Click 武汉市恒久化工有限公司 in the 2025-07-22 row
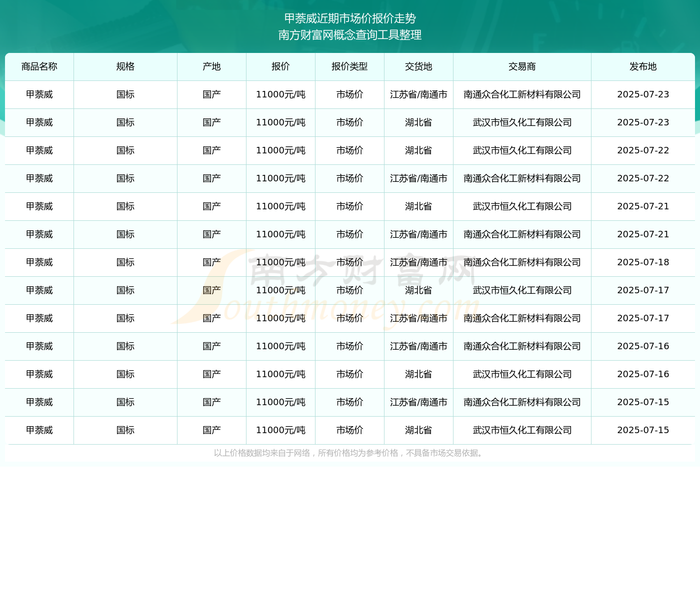Image resolution: width=700 pixels, height=602 pixels. coord(522,150)
